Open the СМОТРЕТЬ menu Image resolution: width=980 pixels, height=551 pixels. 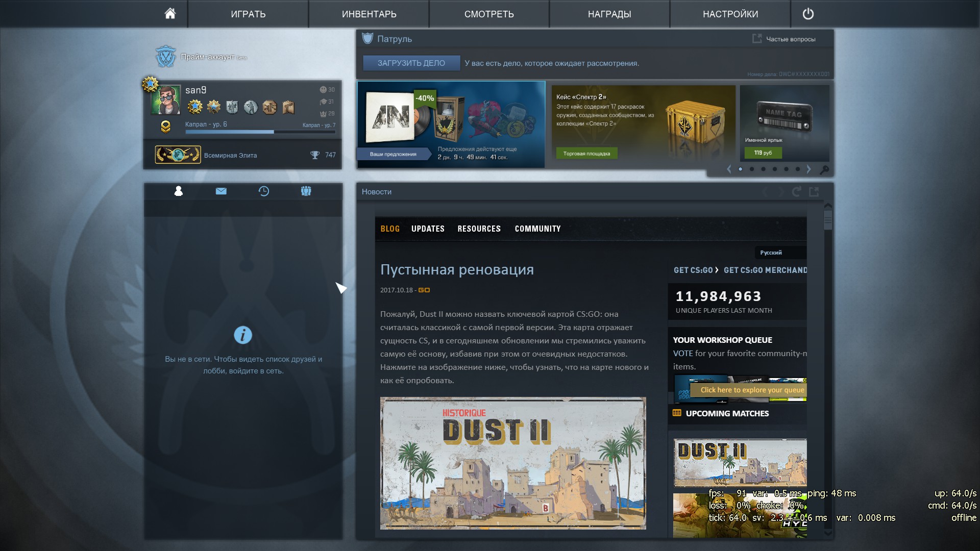(x=489, y=14)
